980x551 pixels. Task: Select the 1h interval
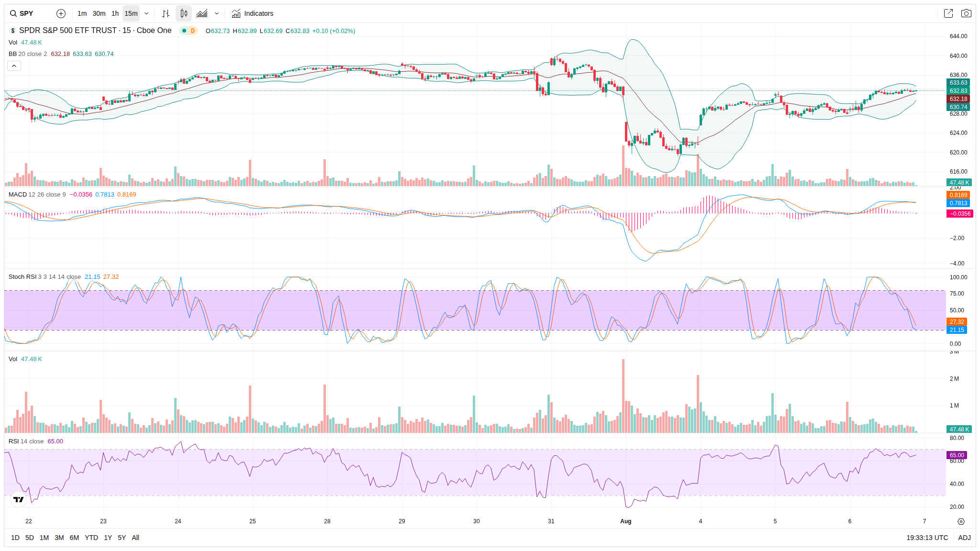point(115,13)
